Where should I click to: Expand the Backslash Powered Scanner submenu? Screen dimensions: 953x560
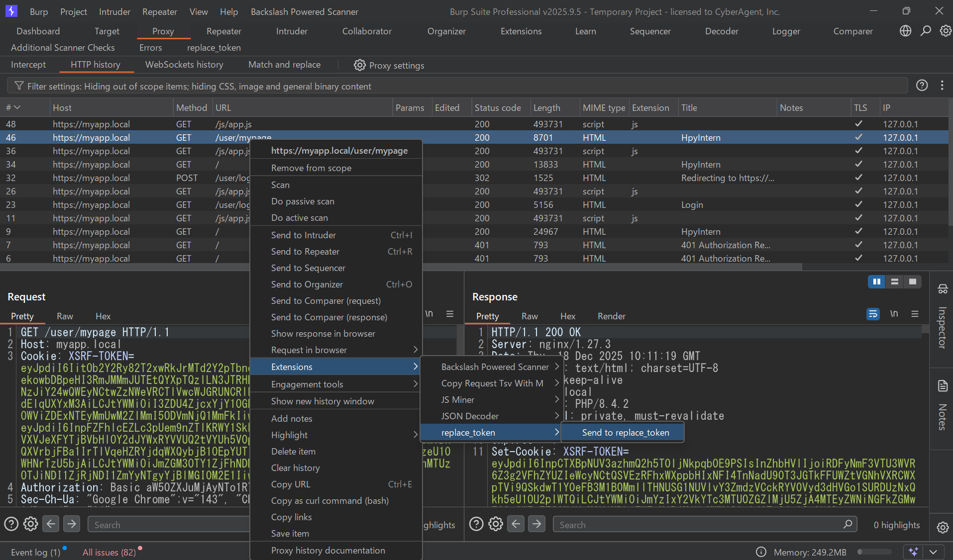(x=495, y=367)
